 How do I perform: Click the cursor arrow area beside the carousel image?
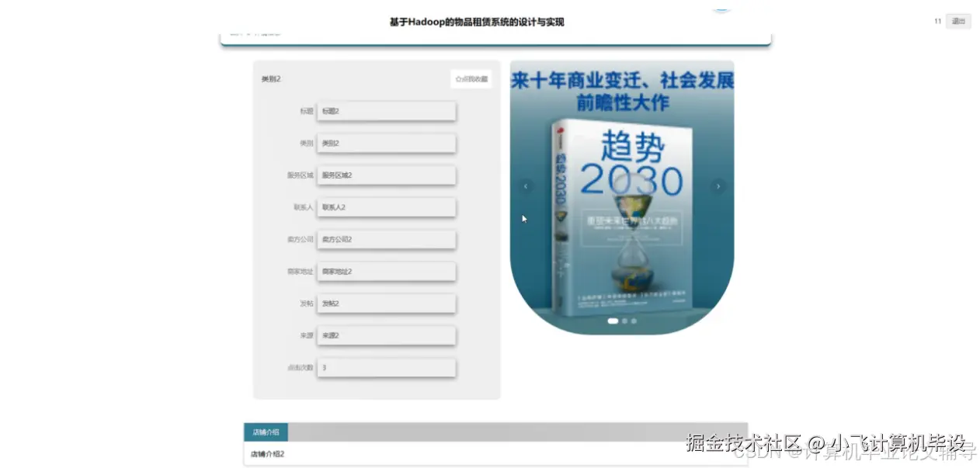pos(523,218)
